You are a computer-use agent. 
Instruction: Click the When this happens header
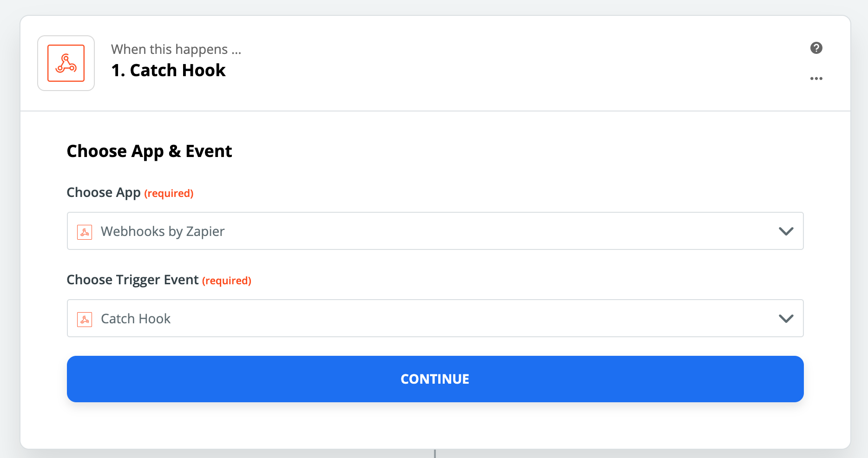(176, 49)
